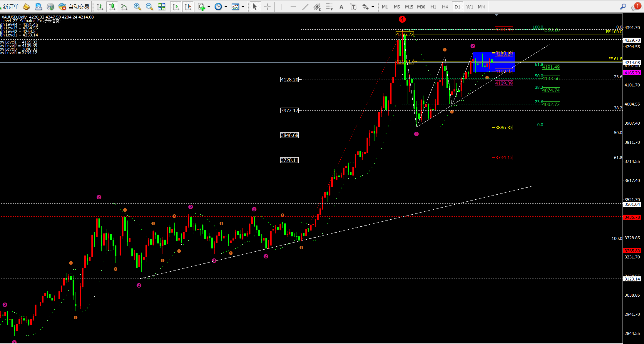Switch to the W1 timeframe
The image size is (644, 344).
[469, 6]
